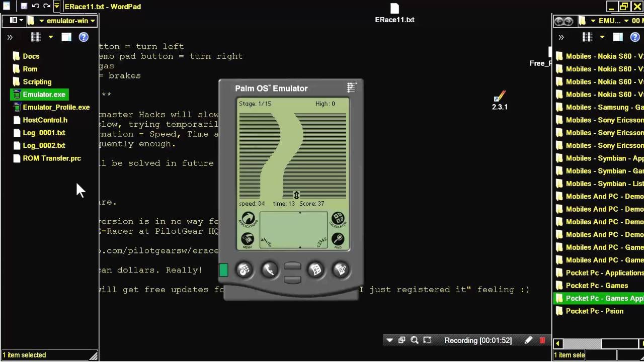Viewport: 644px width, 362px height.
Task: Click the red stop recording button
Action: pos(542,340)
